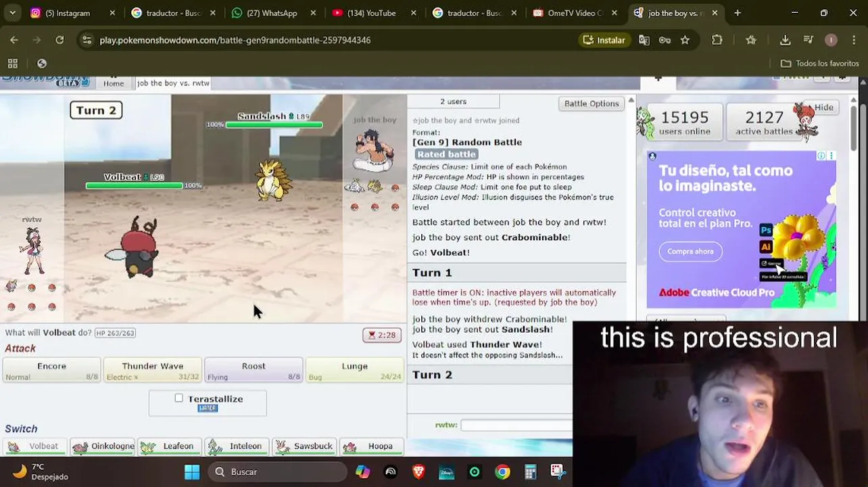Open the apps grid in bookmarks bar
Image resolution: width=868 pixels, height=487 pixels.
12,64
